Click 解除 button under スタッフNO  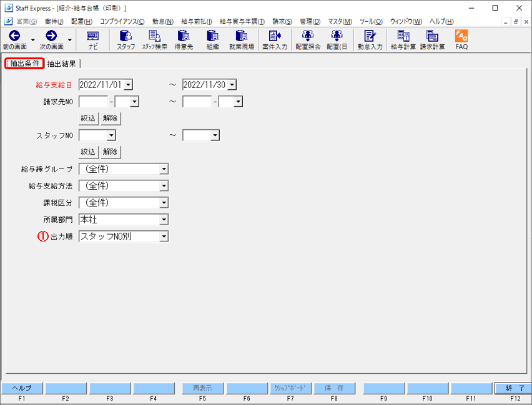(x=111, y=152)
